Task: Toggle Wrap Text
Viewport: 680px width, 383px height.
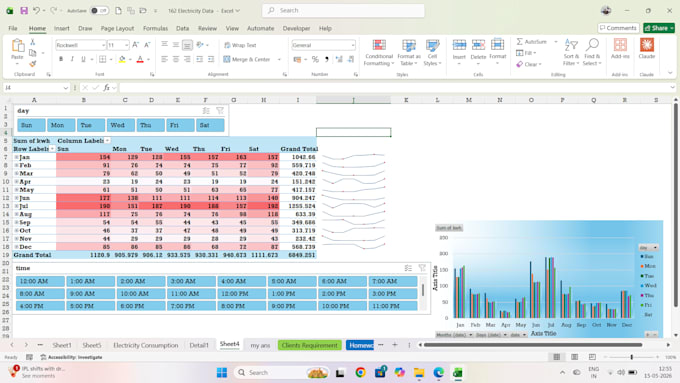Action: 240,45
